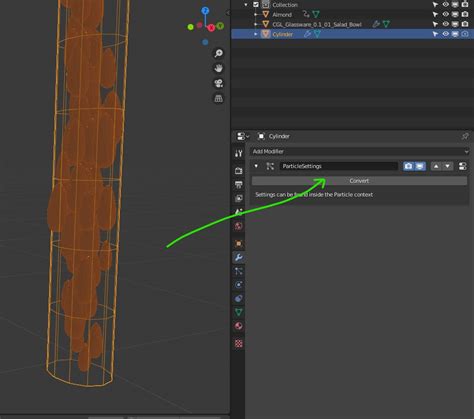
Task: Hide Almond in viewport via eye icon
Action: click(x=445, y=14)
